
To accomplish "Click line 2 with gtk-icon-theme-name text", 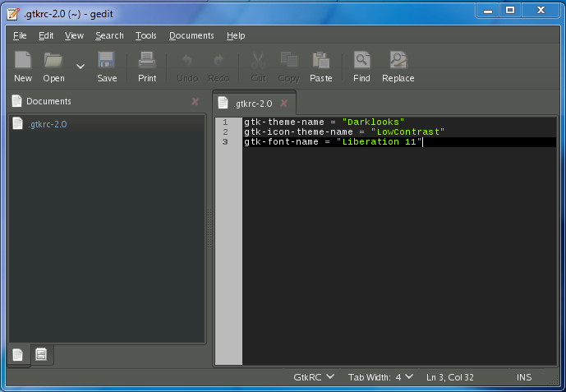I will click(x=343, y=131).
